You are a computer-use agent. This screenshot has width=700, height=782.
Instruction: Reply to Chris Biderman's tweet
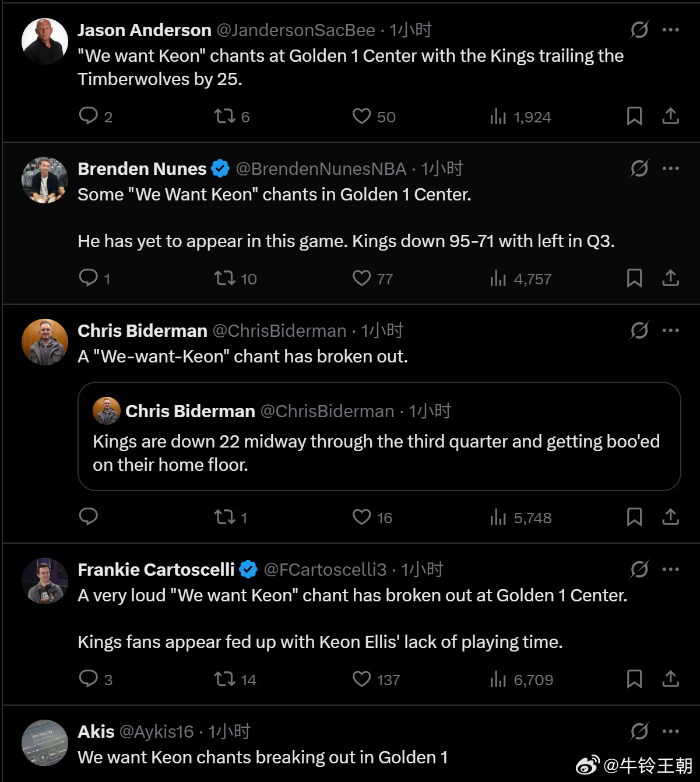point(88,517)
